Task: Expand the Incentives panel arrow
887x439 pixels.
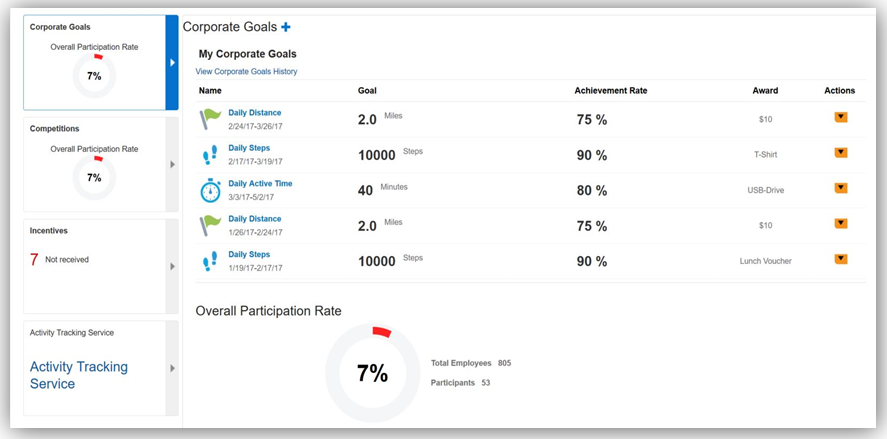Action: [x=172, y=266]
